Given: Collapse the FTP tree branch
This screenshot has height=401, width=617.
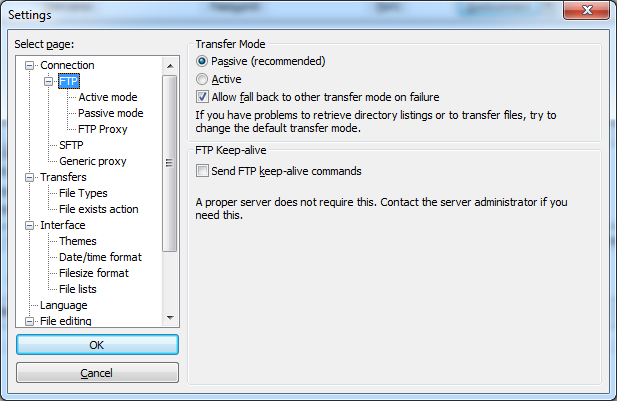Looking at the screenshot, I should [47, 81].
